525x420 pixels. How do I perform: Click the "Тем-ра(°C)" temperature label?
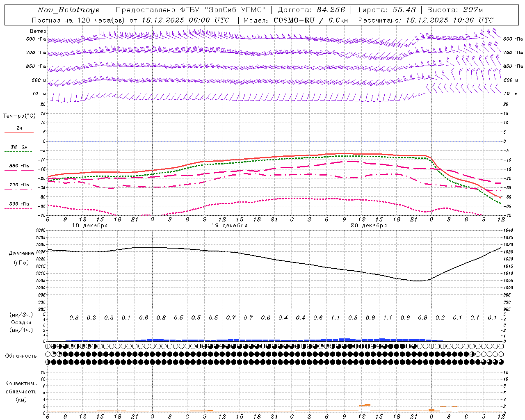[x=19, y=116]
